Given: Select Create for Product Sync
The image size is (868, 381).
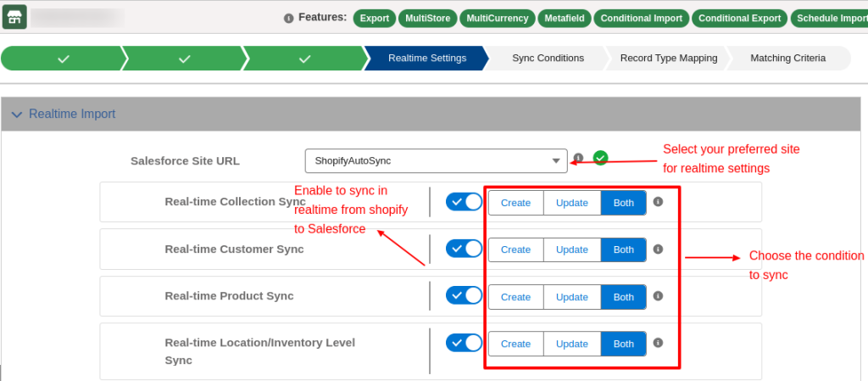Looking at the screenshot, I should click(x=516, y=297).
